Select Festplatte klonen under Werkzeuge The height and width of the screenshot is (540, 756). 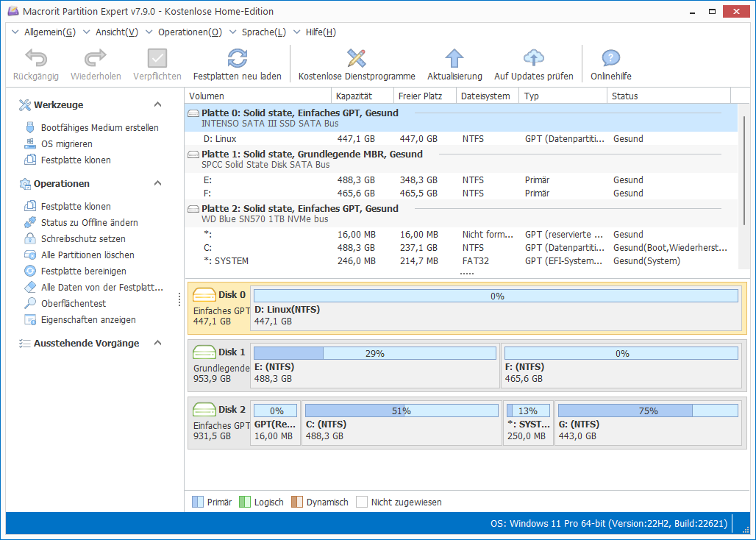[68, 160]
